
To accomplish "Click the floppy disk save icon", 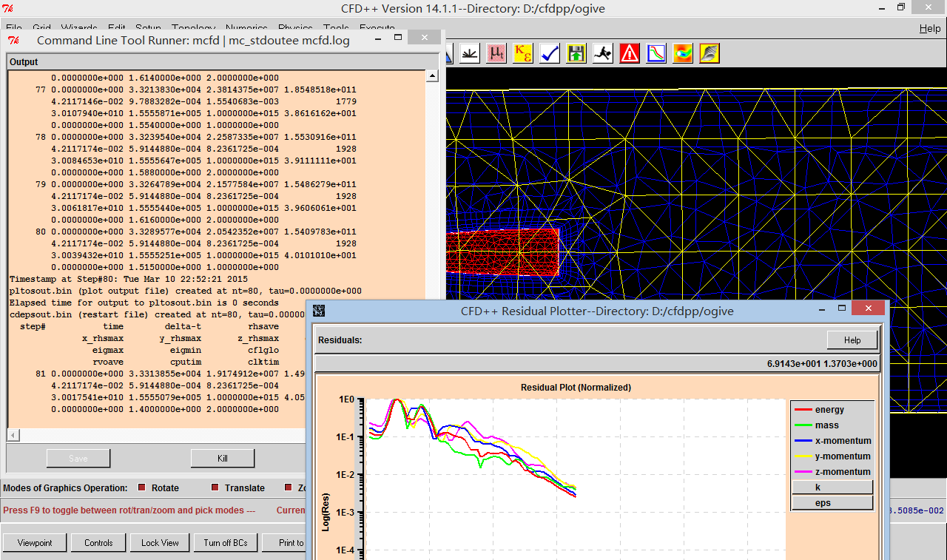I will click(576, 53).
